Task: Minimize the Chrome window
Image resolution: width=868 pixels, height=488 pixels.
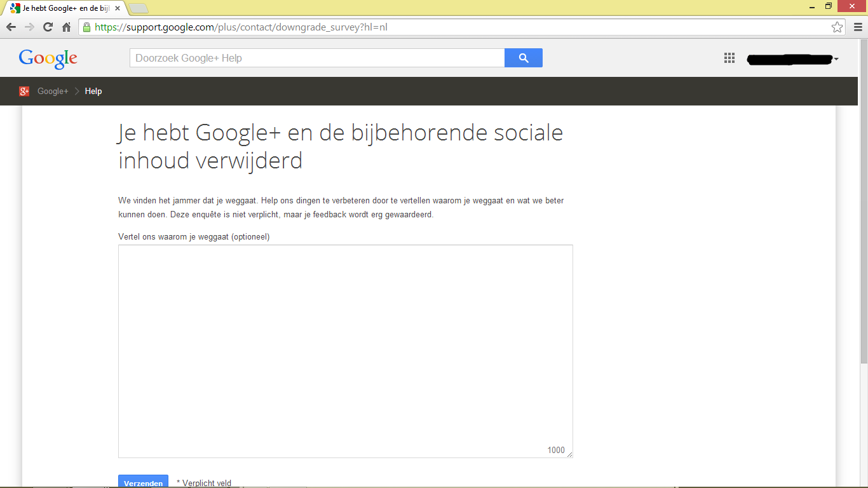Action: click(813, 6)
